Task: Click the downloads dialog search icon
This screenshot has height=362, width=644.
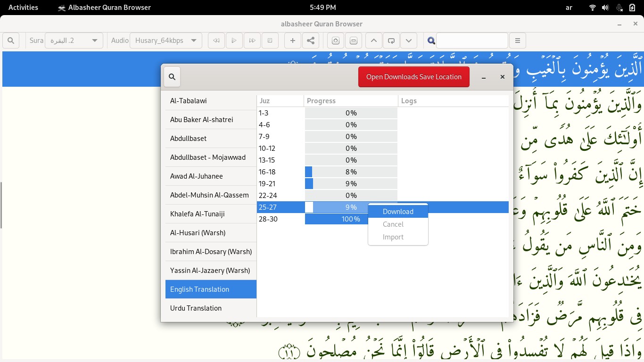Action: point(172,77)
